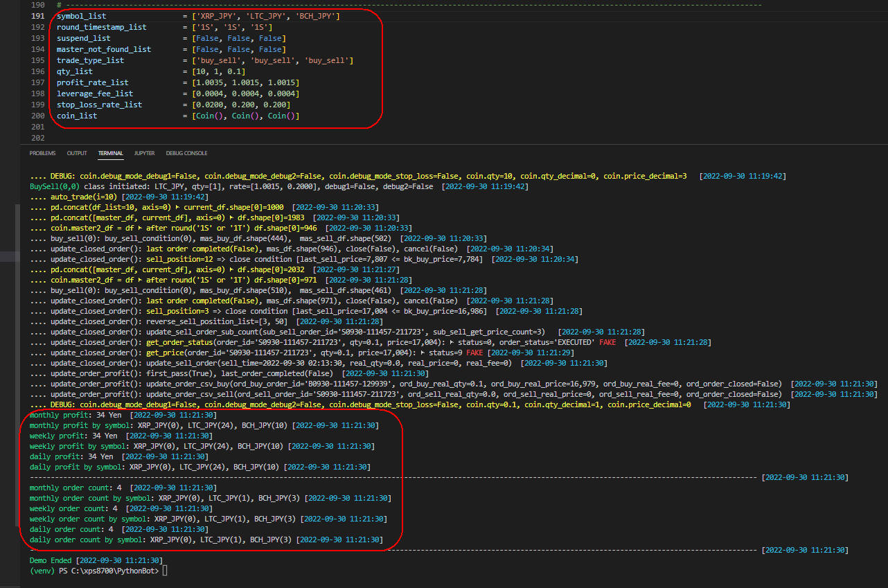Click the suspend_list variable name

tap(84, 38)
